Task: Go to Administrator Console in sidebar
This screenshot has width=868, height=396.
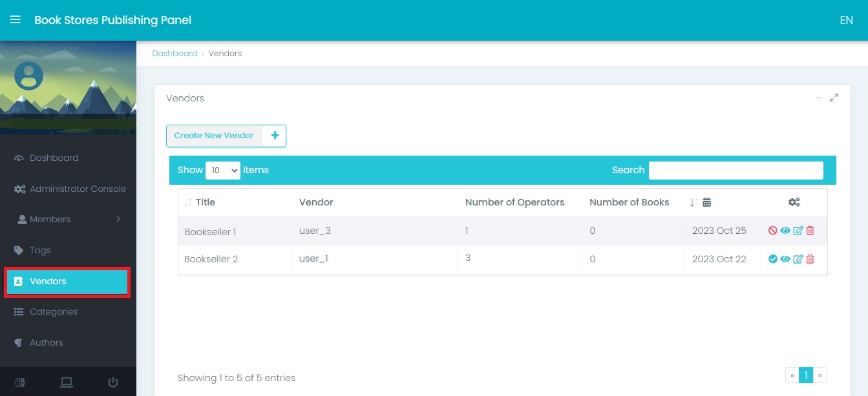Action: [x=78, y=189]
